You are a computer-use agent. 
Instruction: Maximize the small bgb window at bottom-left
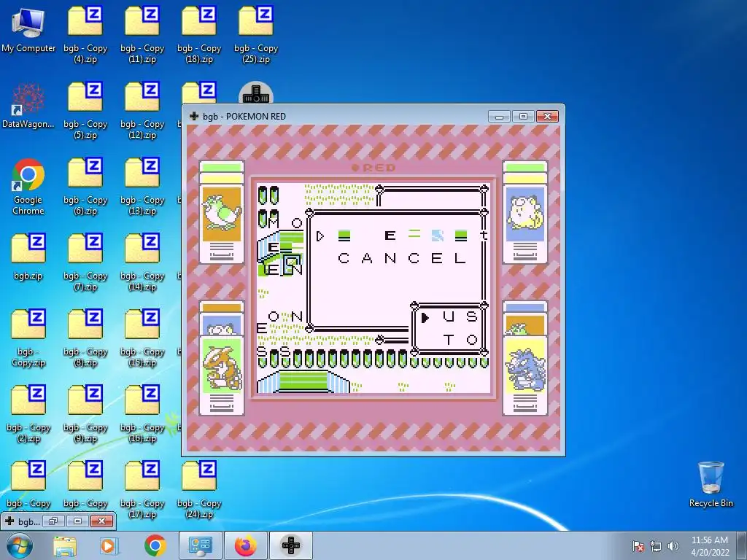(77, 521)
